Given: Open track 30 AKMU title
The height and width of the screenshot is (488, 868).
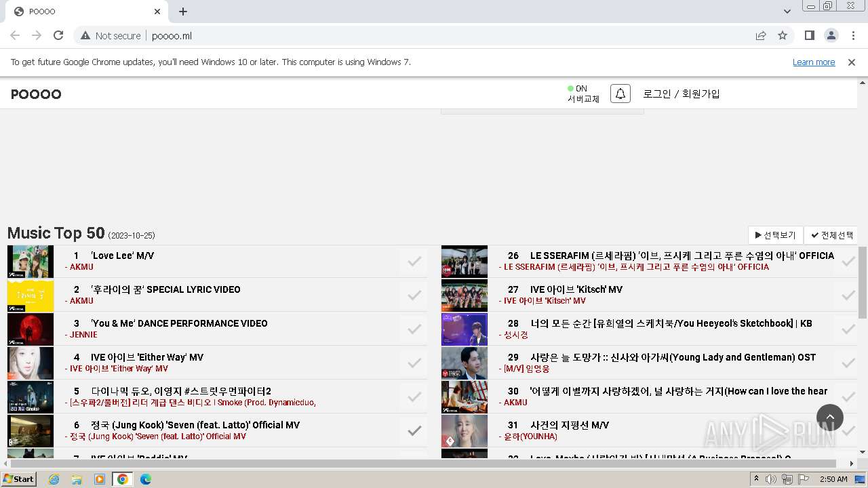Looking at the screenshot, I should 679,391.
